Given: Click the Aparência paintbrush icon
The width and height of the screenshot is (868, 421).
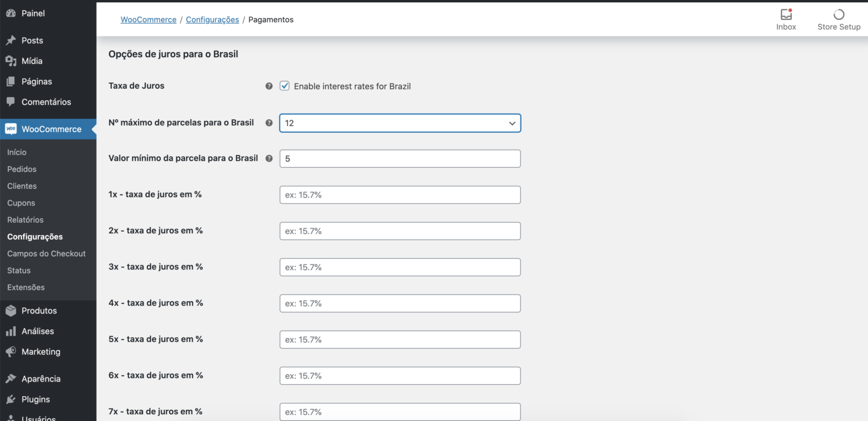Looking at the screenshot, I should (x=11, y=379).
